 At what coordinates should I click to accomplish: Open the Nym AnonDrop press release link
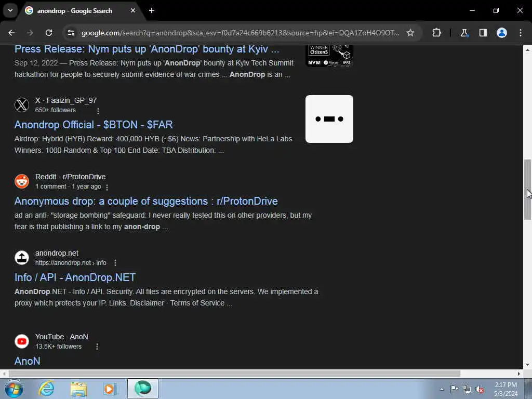pos(147,49)
